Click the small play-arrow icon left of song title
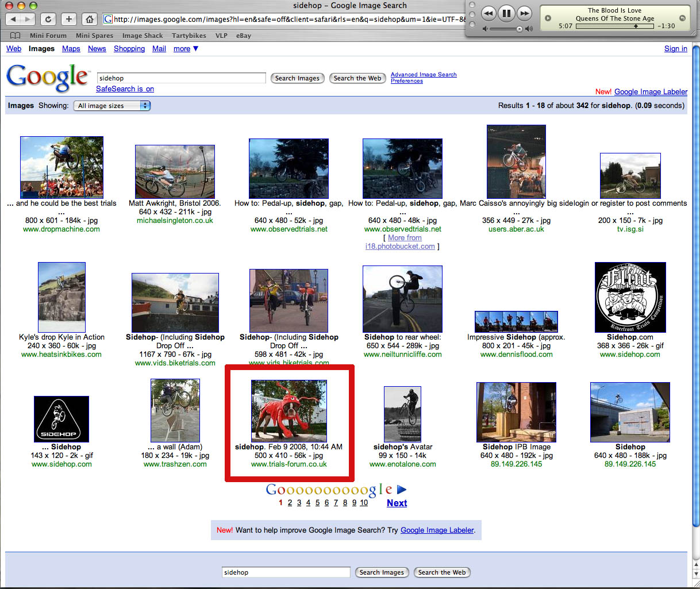Viewport: 700px width, 589px height. [x=548, y=18]
